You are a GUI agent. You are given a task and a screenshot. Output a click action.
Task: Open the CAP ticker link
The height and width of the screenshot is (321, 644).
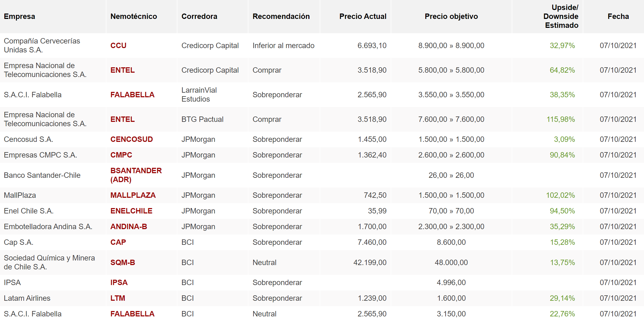(118, 242)
